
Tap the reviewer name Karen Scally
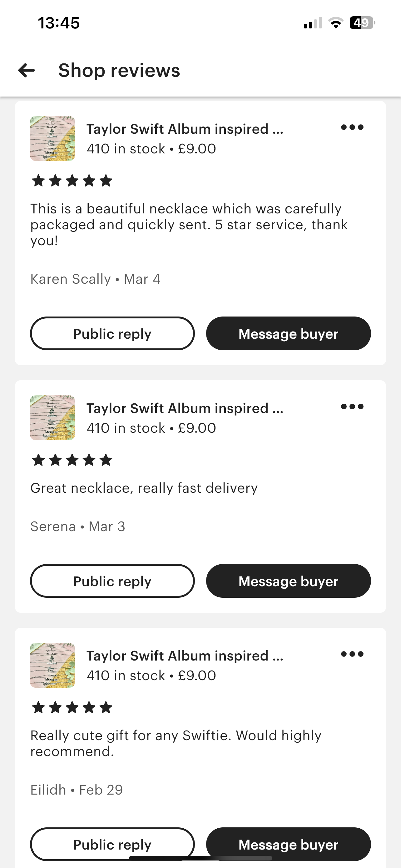click(70, 279)
